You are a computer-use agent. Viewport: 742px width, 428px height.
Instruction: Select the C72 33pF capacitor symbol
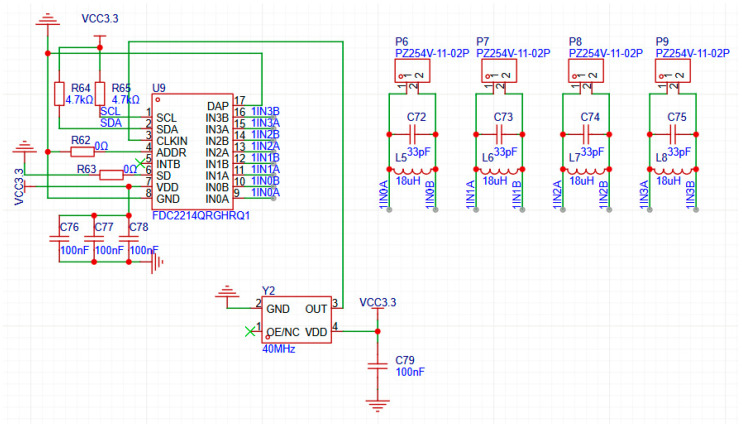coord(412,134)
